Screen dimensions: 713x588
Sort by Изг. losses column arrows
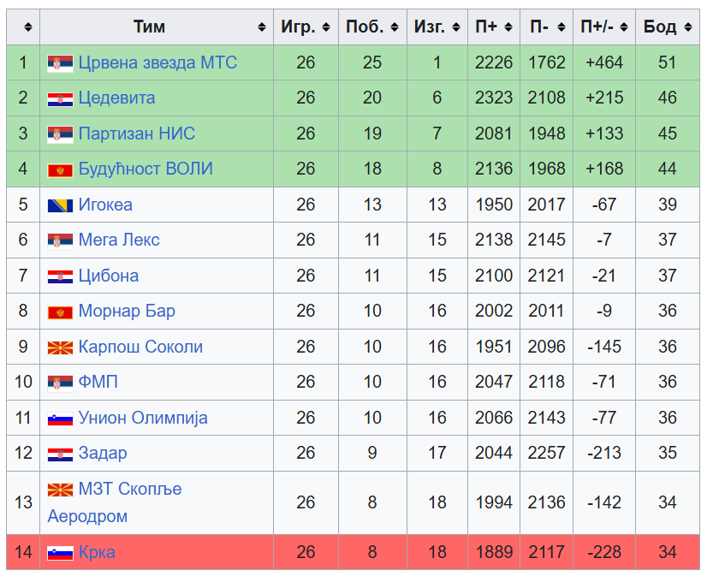click(x=455, y=27)
